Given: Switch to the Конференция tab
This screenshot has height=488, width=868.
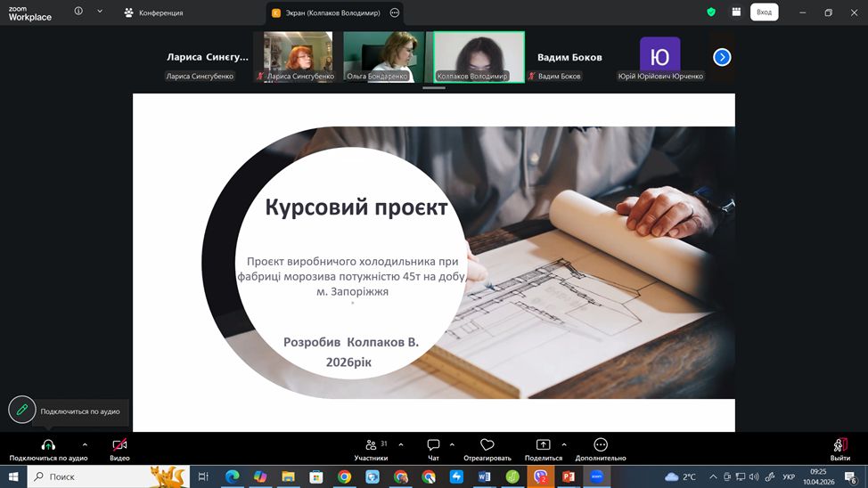Looking at the screenshot, I should coord(154,13).
